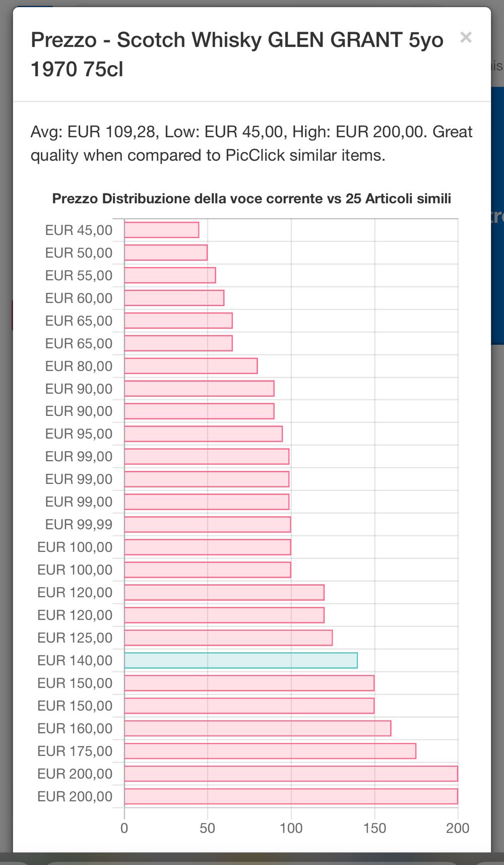Select the EUR 160,00 bar

point(258,728)
